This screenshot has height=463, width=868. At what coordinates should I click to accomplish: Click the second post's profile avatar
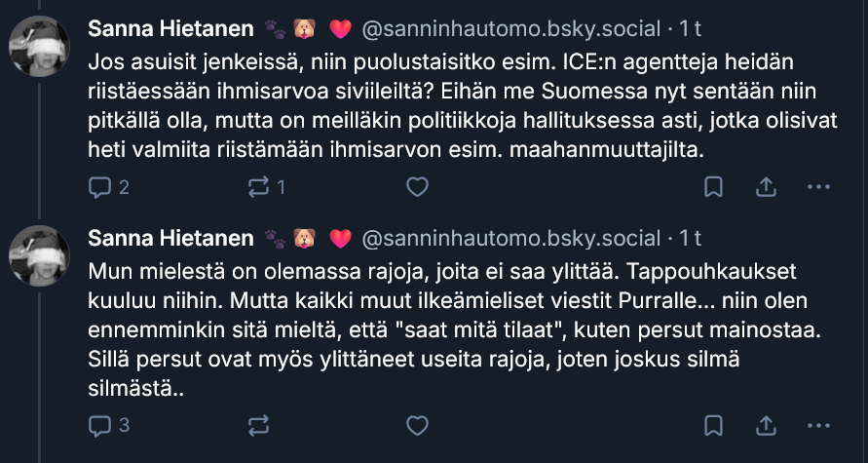tap(39, 255)
